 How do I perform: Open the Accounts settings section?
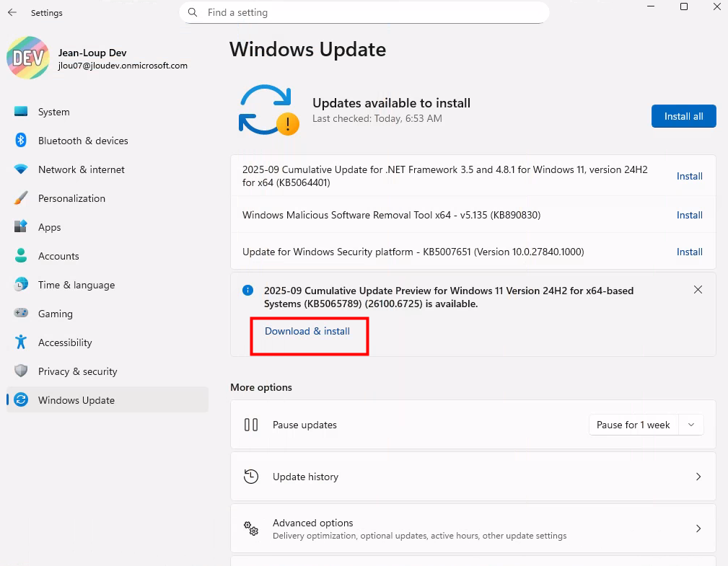[58, 256]
